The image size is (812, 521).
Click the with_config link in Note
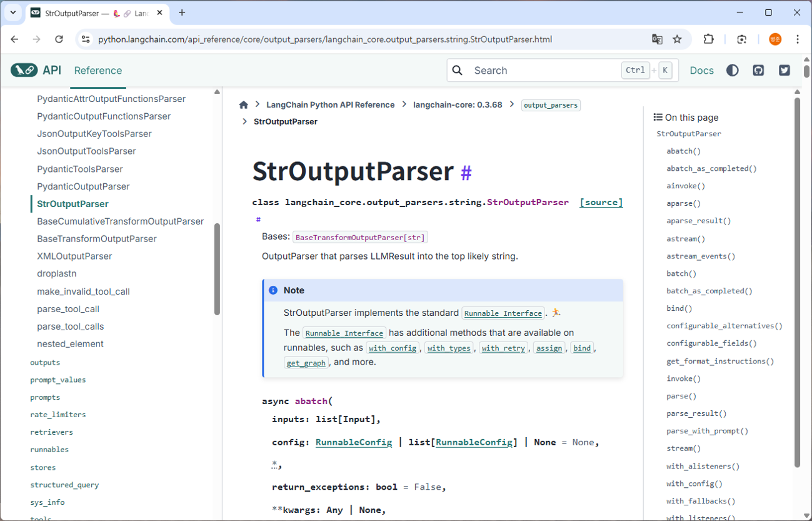click(393, 348)
